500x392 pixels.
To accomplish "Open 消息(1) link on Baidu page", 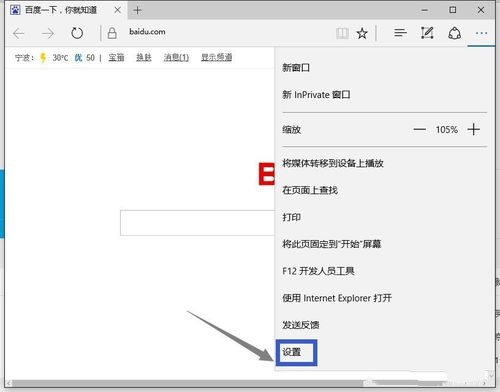I will 176,58.
